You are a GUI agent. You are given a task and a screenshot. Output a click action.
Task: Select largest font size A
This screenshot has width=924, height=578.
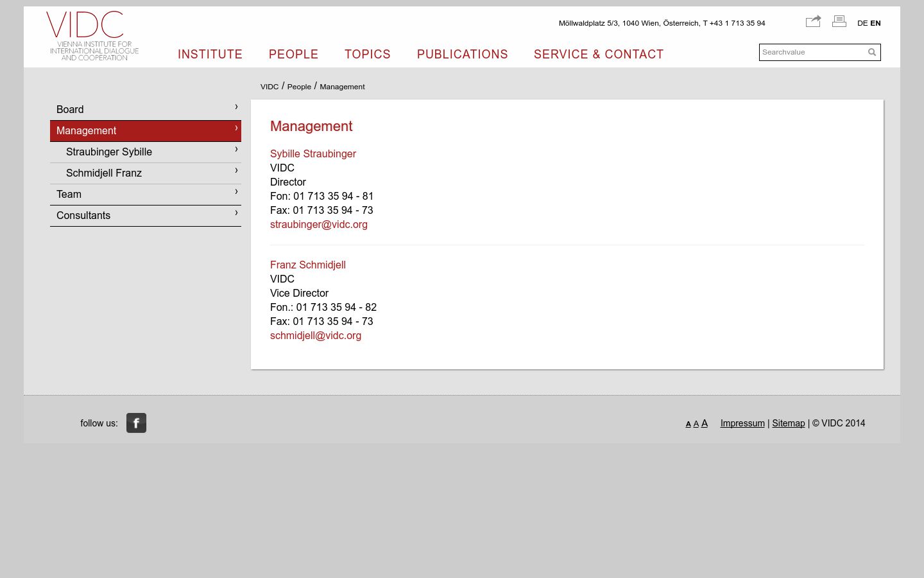click(705, 423)
